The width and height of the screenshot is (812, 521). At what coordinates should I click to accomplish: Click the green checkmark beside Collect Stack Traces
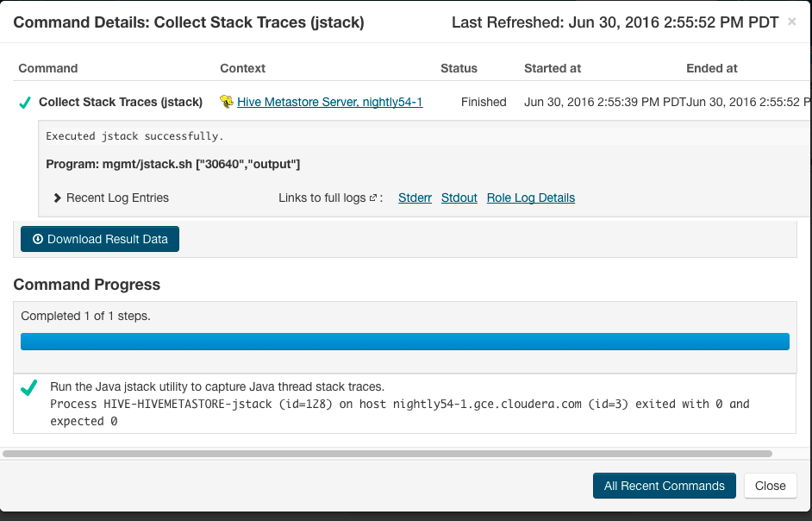coord(25,103)
